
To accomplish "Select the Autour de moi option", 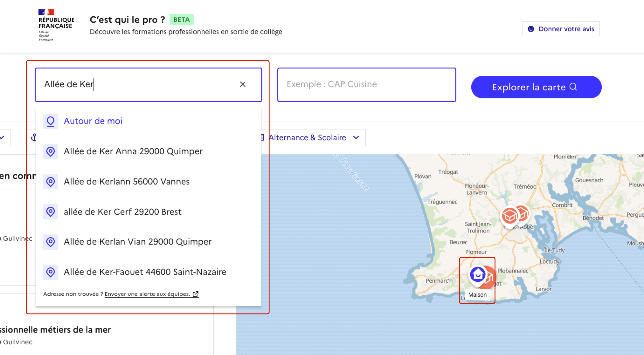I will click(93, 121).
